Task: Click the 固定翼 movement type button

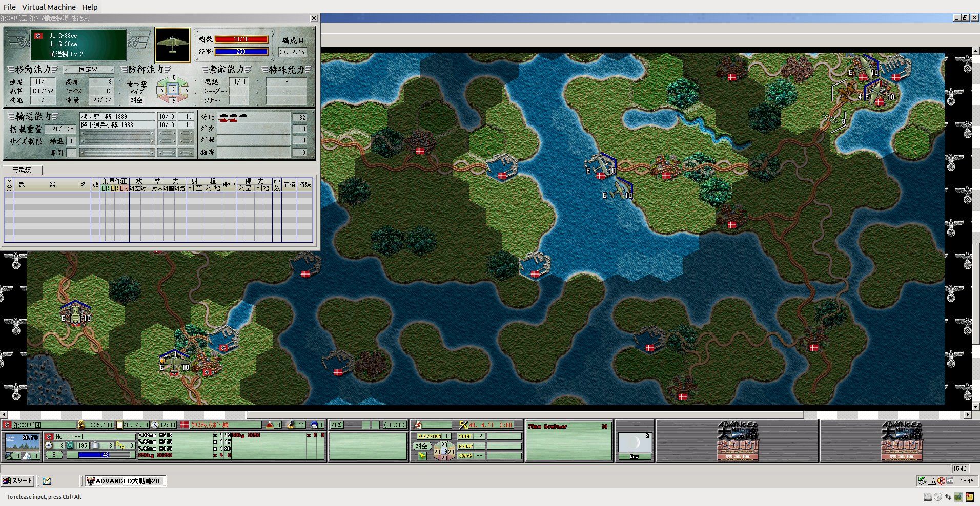Action: pyautogui.click(x=89, y=69)
